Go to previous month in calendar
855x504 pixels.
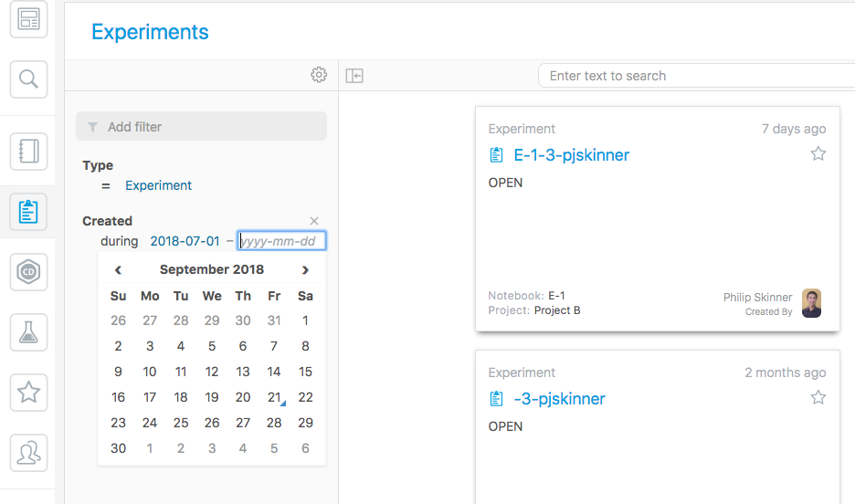pos(118,269)
